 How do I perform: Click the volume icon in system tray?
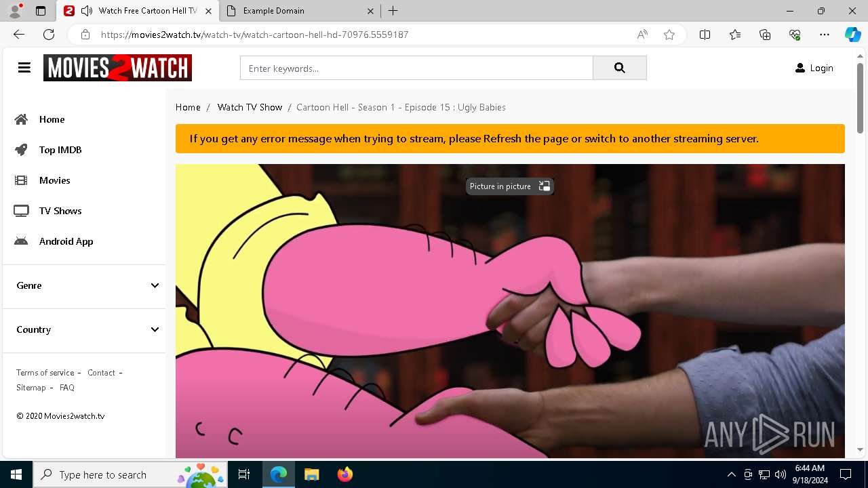point(780,474)
